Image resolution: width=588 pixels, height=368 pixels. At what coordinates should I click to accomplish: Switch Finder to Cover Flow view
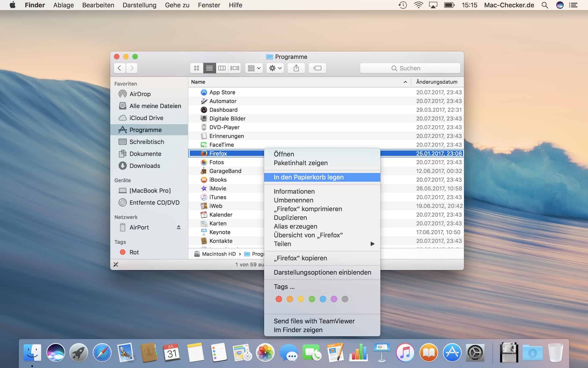pyautogui.click(x=235, y=68)
